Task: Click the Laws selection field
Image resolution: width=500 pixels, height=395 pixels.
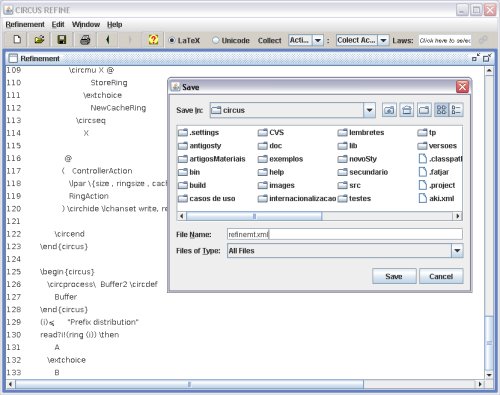Action: click(x=445, y=40)
